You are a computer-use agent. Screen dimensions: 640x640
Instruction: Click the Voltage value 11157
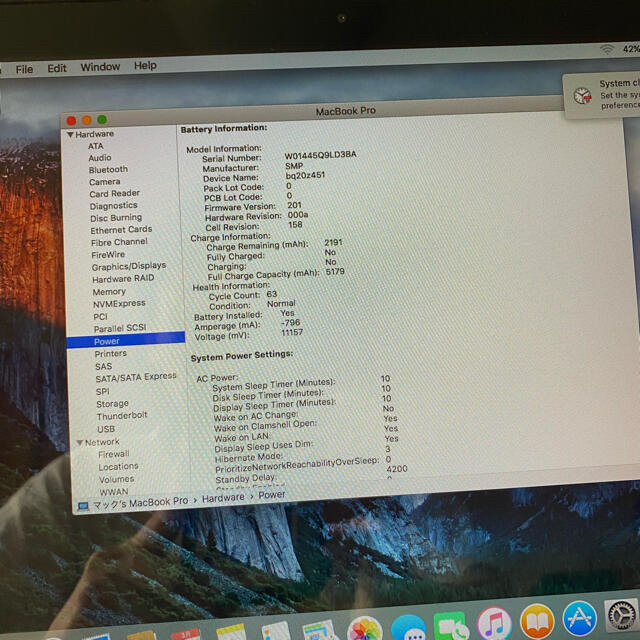tap(292, 333)
